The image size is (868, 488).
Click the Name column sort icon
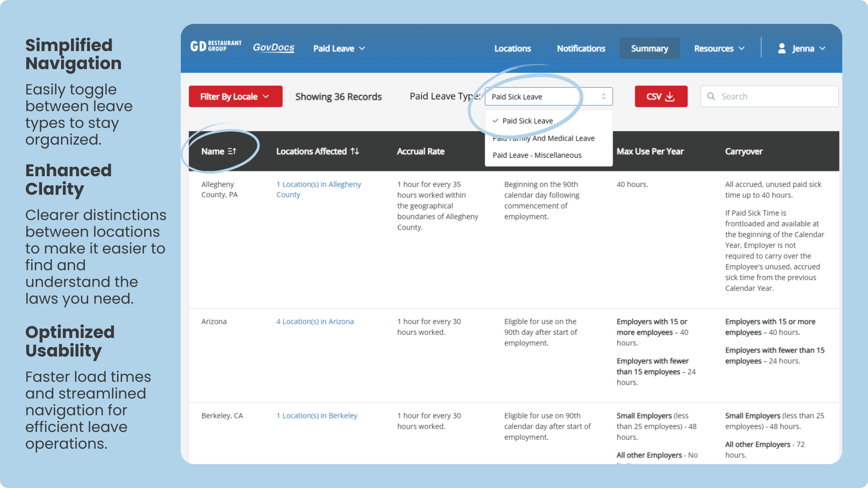tap(232, 151)
